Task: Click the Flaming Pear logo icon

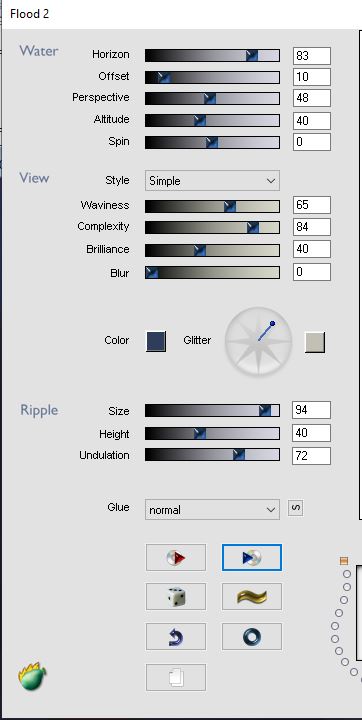Action: [x=32, y=676]
